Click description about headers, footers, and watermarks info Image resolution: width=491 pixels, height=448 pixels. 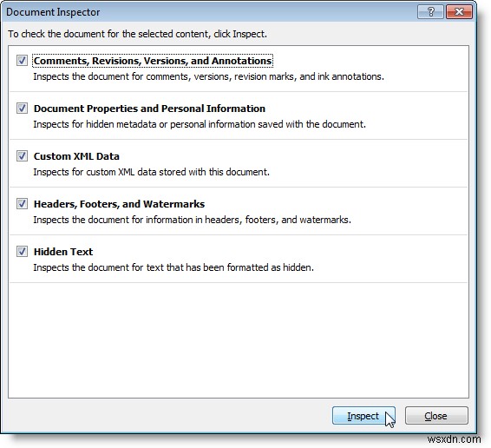tap(192, 220)
